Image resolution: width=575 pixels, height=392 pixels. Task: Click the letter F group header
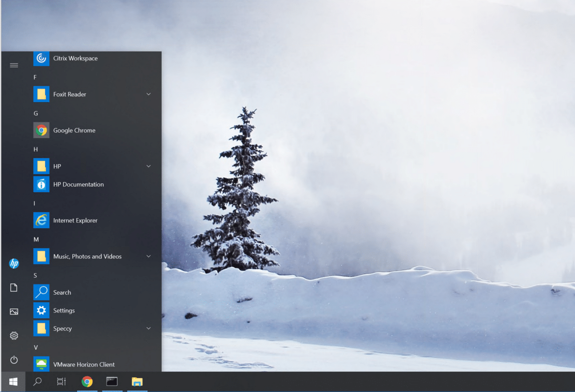pyautogui.click(x=35, y=77)
